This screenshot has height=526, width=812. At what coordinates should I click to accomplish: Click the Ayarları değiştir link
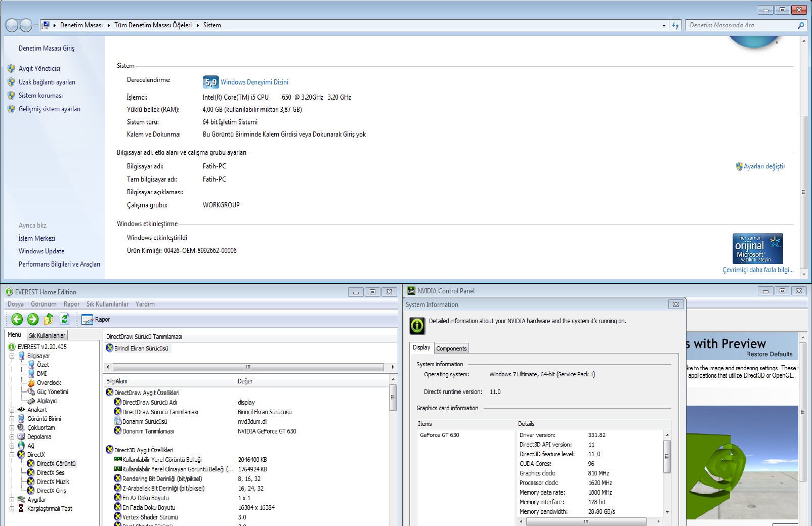tap(764, 166)
